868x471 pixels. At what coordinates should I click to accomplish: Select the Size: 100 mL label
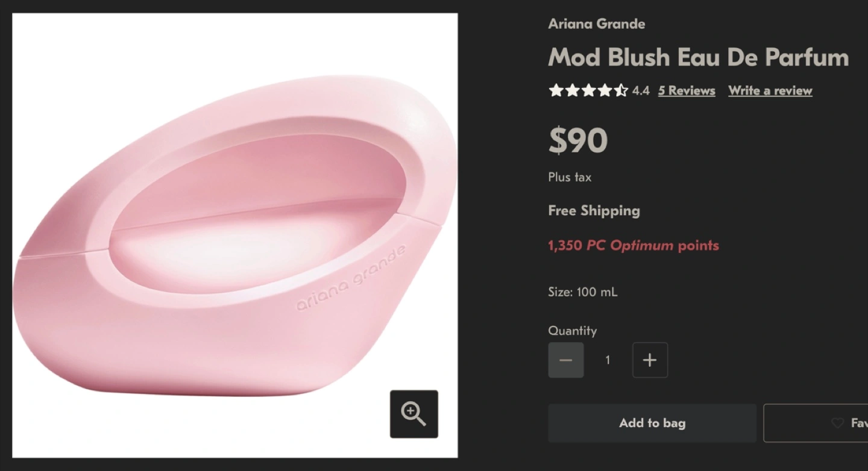[x=582, y=292]
